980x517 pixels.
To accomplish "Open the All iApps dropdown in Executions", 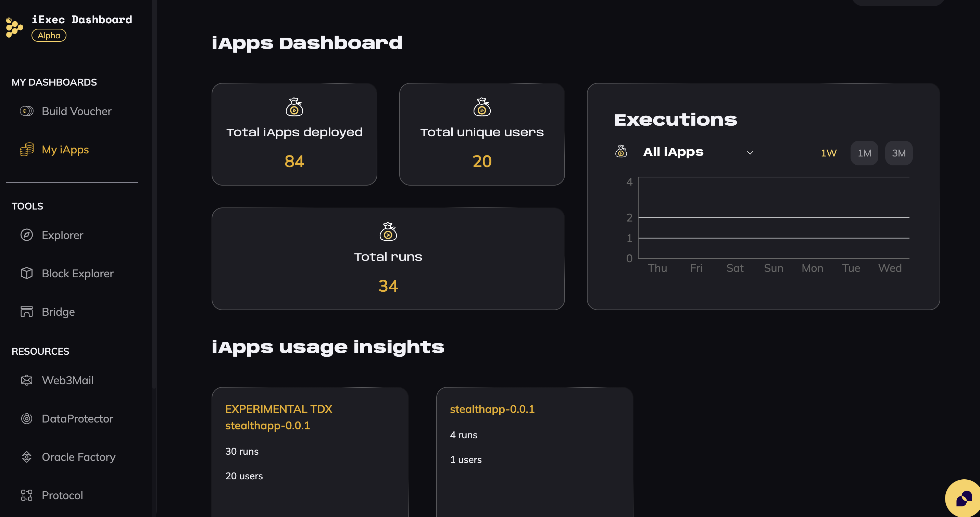I will click(x=674, y=151).
